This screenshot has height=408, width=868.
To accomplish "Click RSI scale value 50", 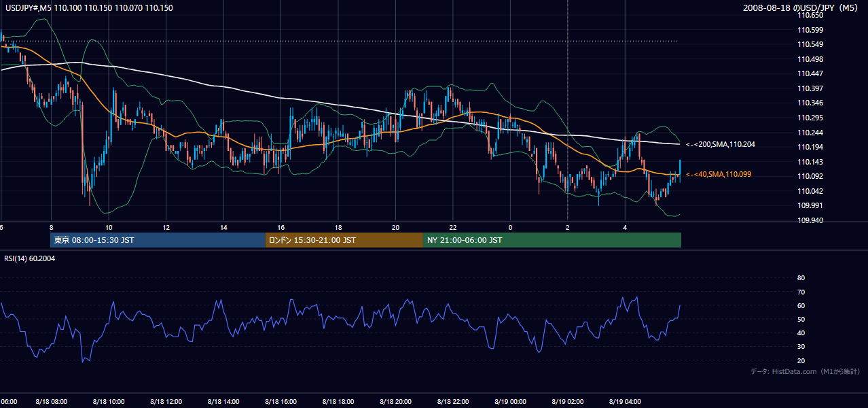I will click(801, 319).
